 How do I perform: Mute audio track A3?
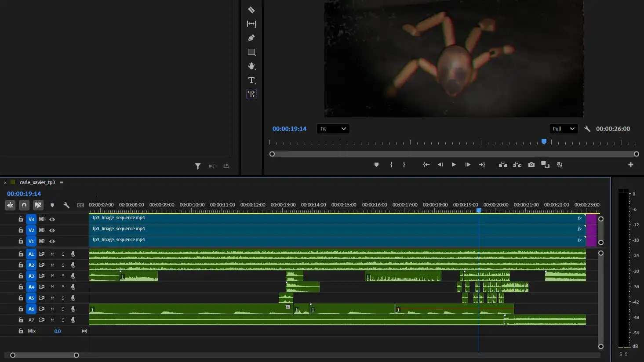pyautogui.click(x=52, y=276)
